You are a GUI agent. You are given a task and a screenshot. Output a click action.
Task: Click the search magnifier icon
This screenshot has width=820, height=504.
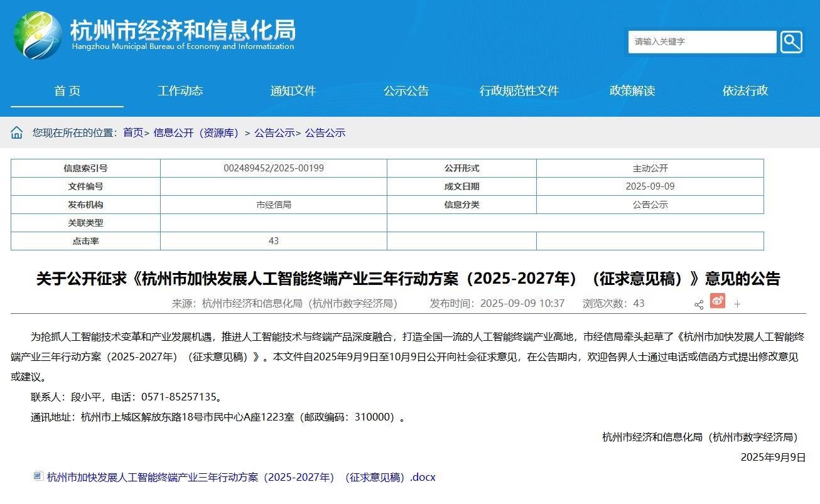click(x=791, y=41)
